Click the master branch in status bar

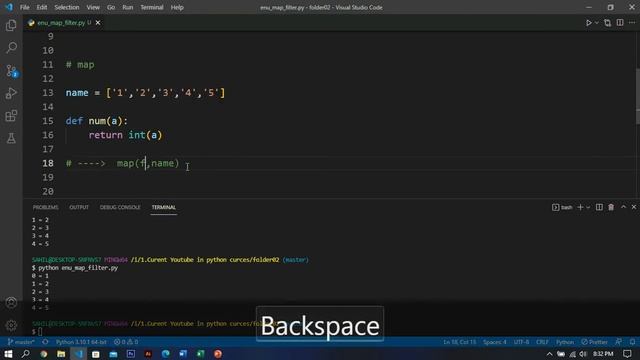point(21,342)
